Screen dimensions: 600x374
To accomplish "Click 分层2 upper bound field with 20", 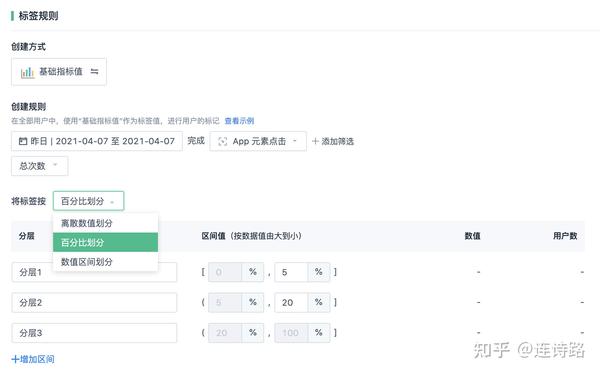I will pyautogui.click(x=291, y=302).
